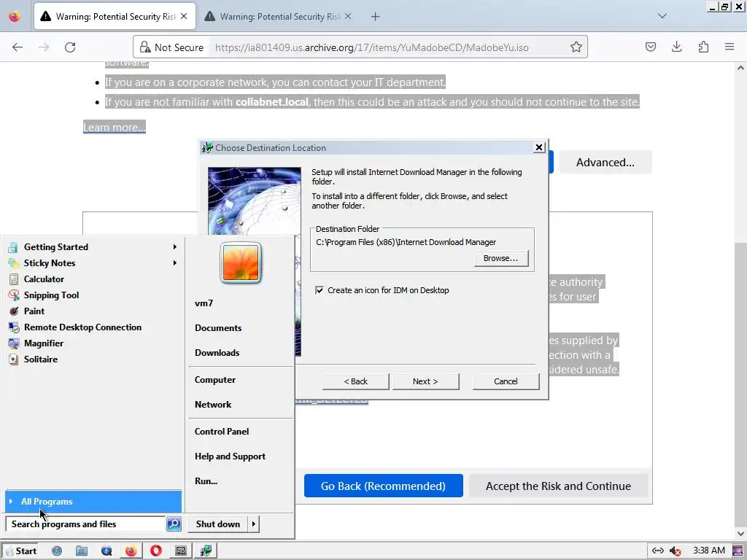Open Documents from Start menu
This screenshot has height=560, width=747.
pos(218,328)
